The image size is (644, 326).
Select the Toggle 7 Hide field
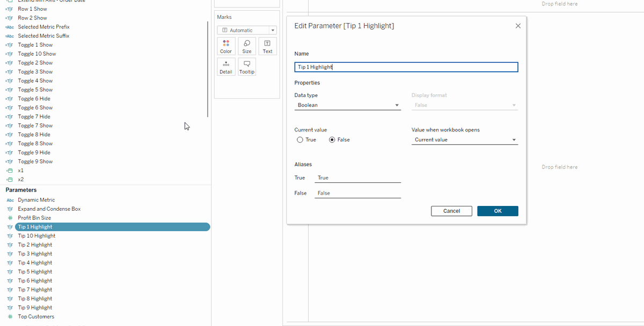pyautogui.click(x=34, y=117)
